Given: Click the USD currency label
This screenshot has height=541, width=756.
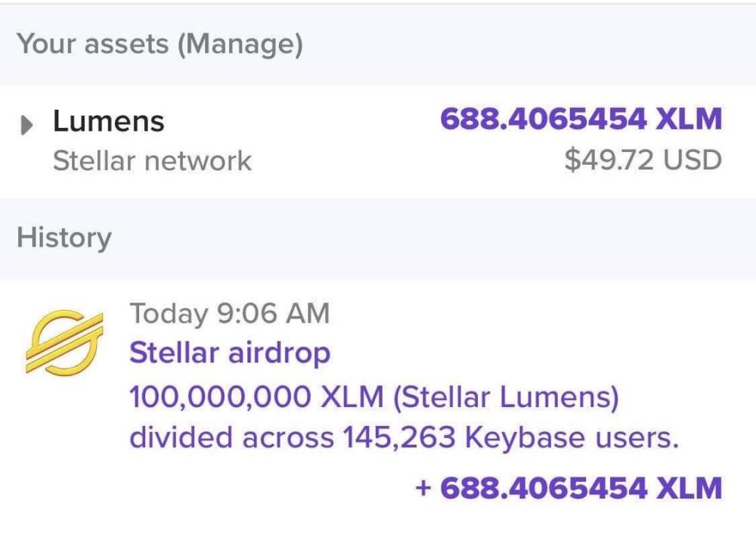Looking at the screenshot, I should pyautogui.click(x=692, y=160).
